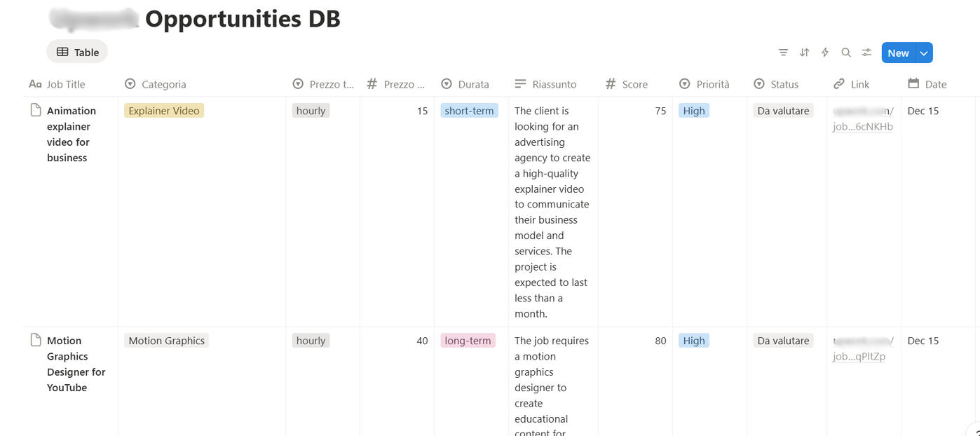Open view settings sliders icon
980x436 pixels.
click(x=867, y=53)
